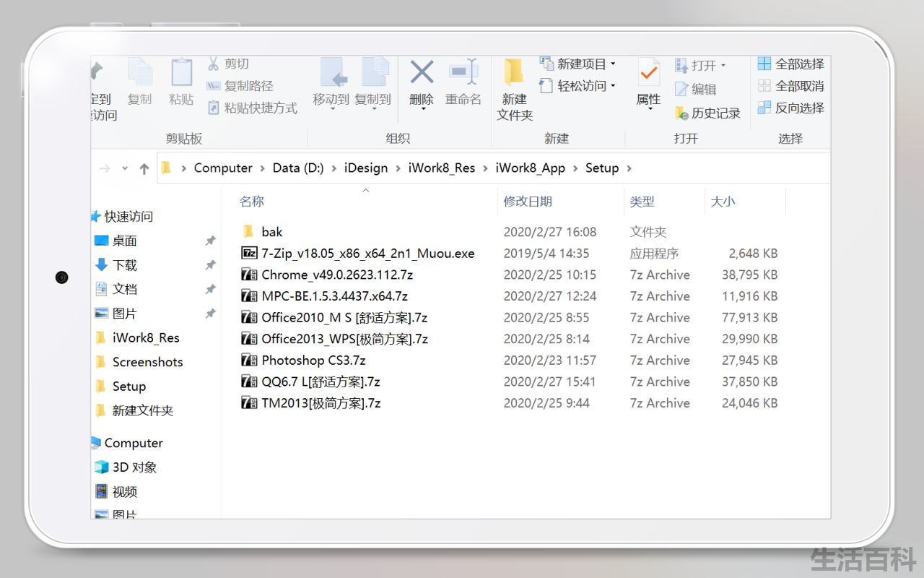
Task: Open 历史记录 file history
Action: click(708, 113)
